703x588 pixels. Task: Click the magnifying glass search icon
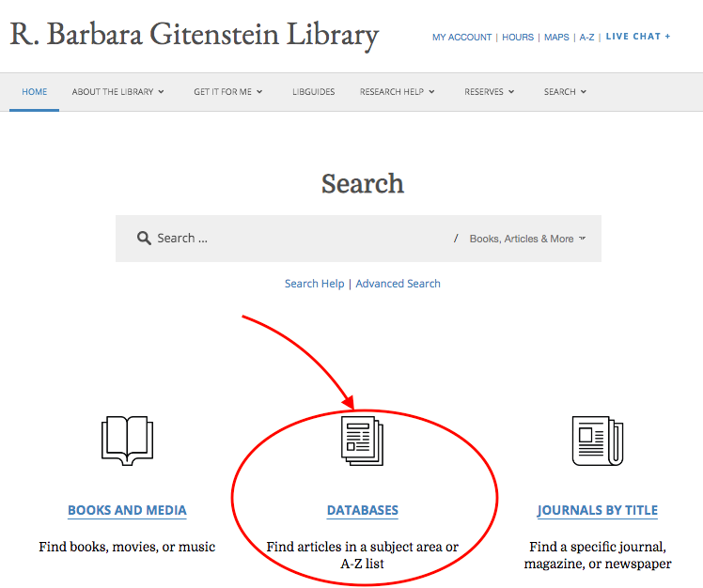point(144,238)
